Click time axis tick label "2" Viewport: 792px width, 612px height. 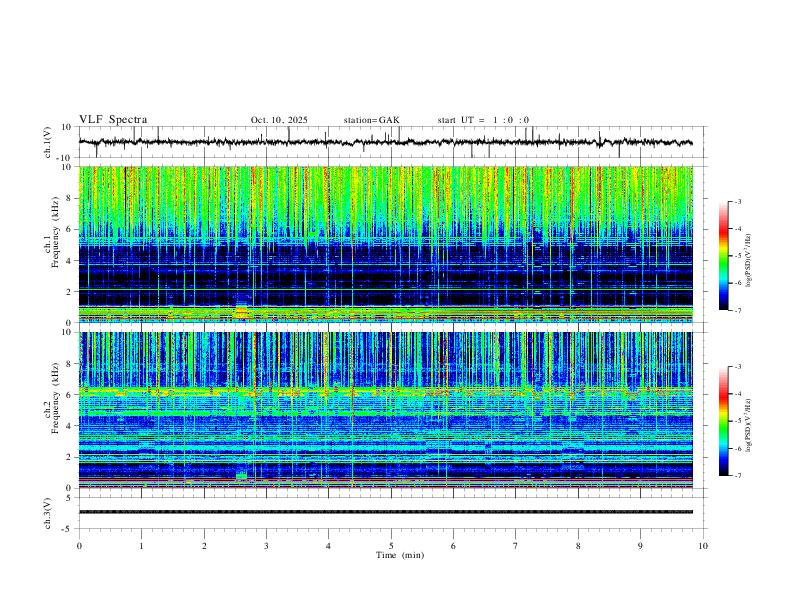point(205,546)
